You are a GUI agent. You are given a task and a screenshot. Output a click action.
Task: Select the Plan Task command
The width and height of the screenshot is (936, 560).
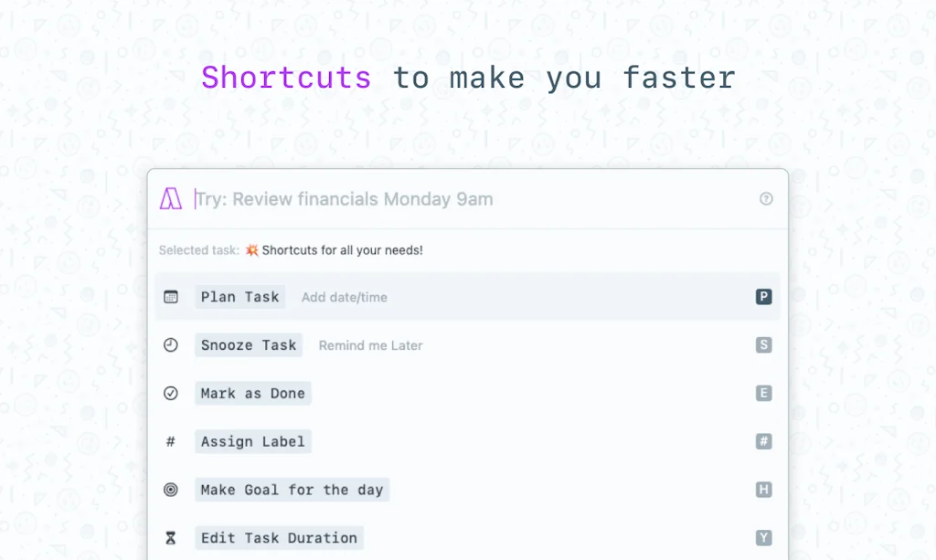click(240, 297)
